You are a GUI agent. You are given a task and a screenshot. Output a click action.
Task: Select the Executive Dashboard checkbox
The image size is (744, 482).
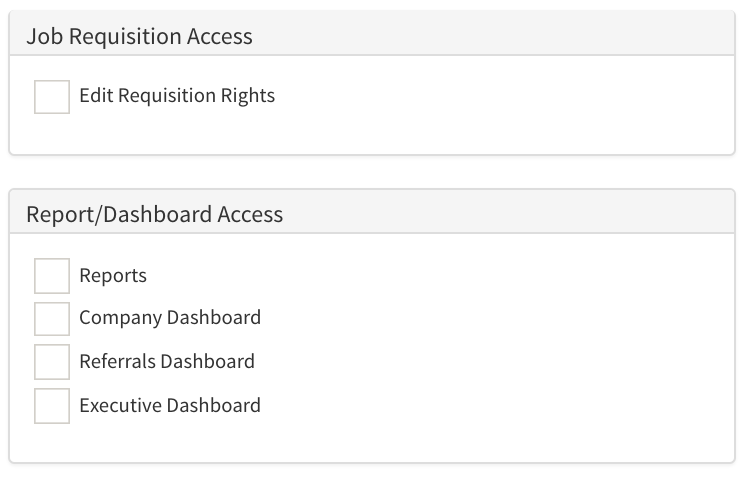52,406
